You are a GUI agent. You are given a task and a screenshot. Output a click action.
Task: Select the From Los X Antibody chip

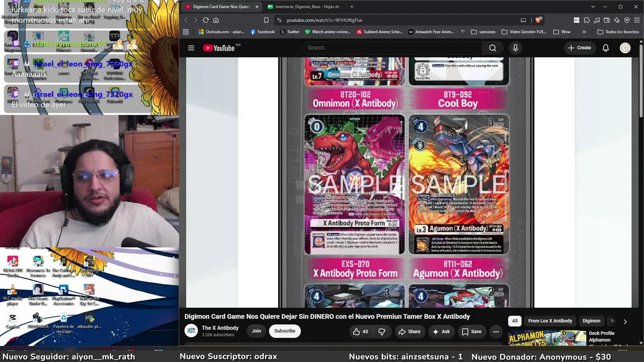[550, 321]
